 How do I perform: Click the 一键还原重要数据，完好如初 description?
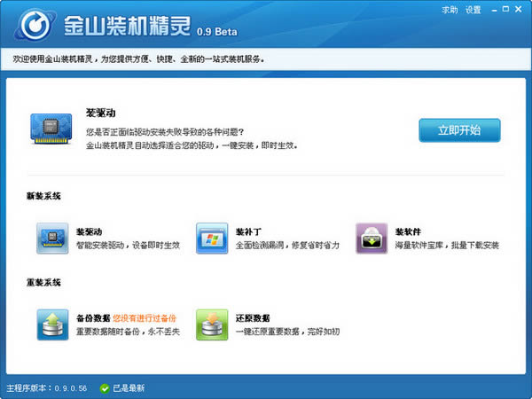pos(287,332)
